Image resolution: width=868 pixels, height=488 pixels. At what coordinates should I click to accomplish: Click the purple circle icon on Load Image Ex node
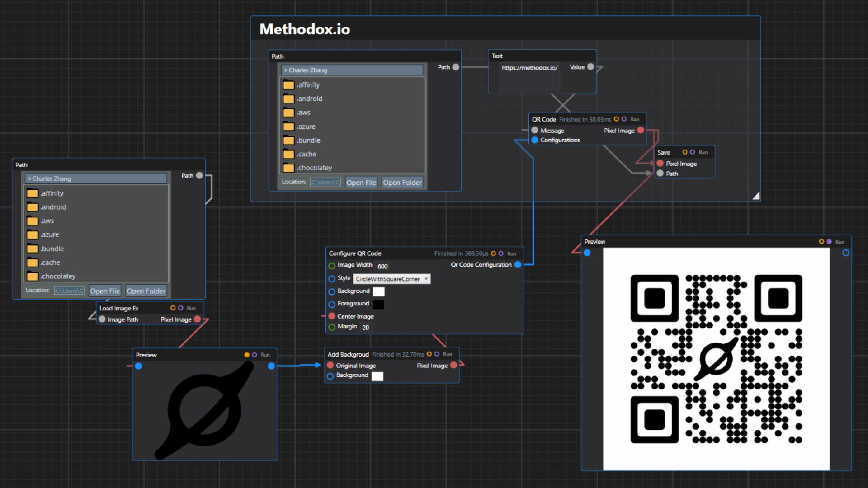181,308
